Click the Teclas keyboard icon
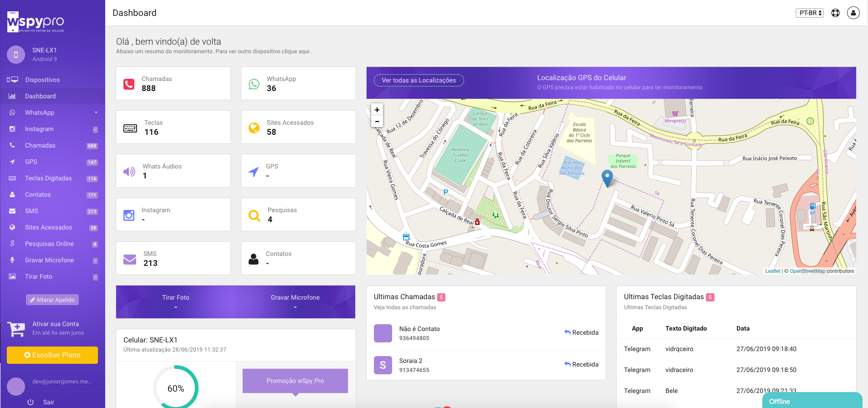Screen dimensions: 868x408 pos(130,128)
